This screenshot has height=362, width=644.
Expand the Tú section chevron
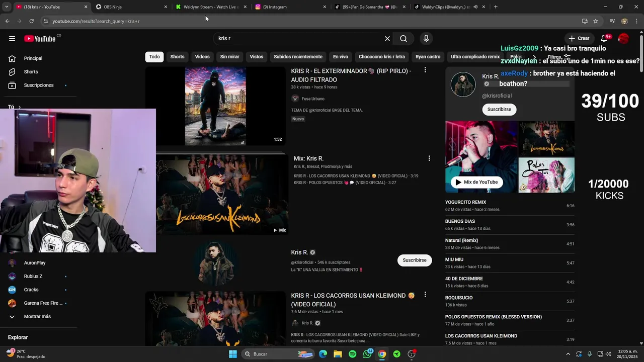[19, 107]
